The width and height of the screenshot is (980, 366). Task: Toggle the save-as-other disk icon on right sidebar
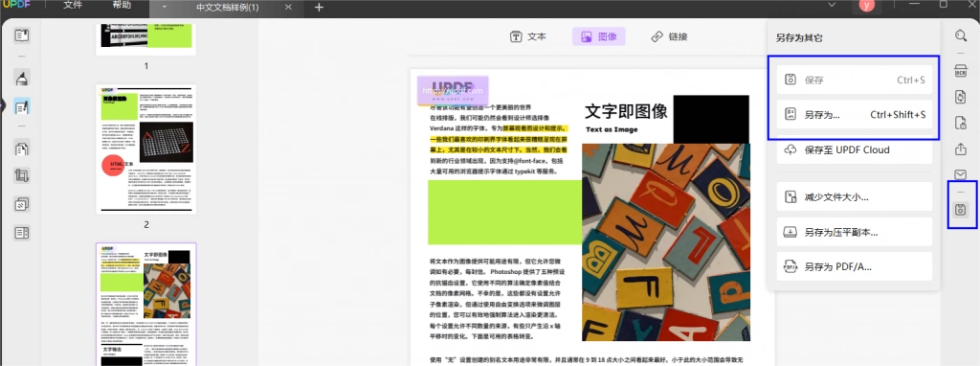tap(961, 210)
